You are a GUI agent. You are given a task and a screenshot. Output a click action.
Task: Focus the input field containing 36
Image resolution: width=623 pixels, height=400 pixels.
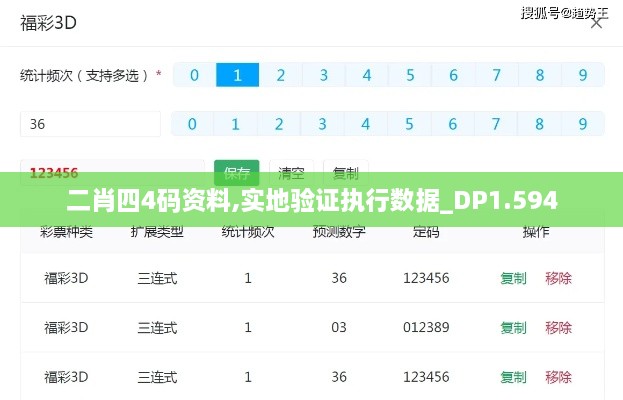tap(91, 124)
